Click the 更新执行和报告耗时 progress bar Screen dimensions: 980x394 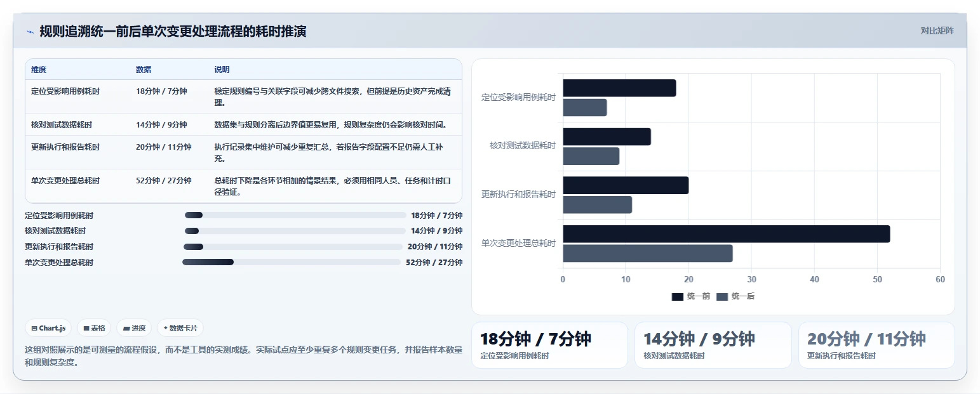coord(293,247)
